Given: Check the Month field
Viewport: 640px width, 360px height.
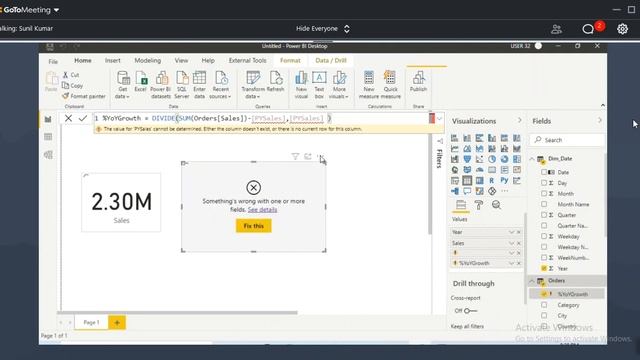Looking at the screenshot, I should pyautogui.click(x=544, y=193).
